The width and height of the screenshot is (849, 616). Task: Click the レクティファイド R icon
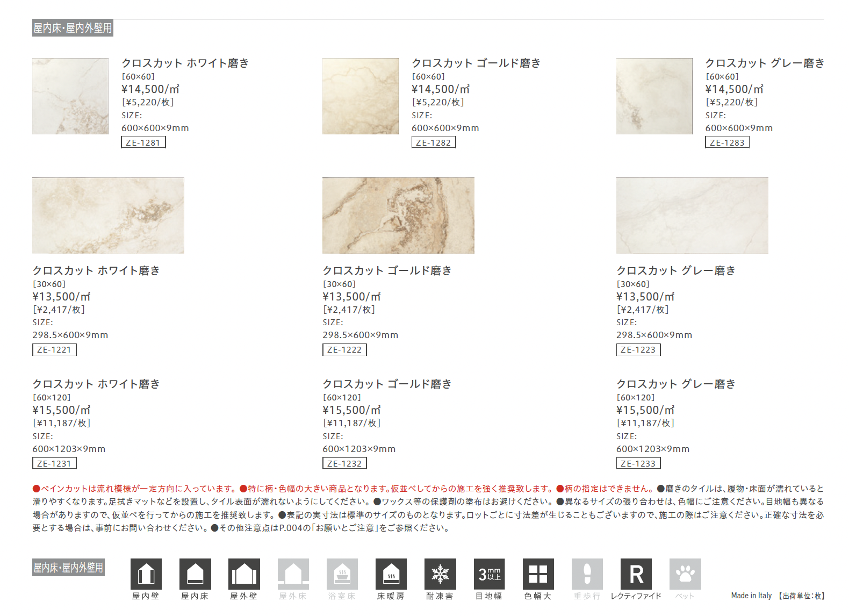636,574
